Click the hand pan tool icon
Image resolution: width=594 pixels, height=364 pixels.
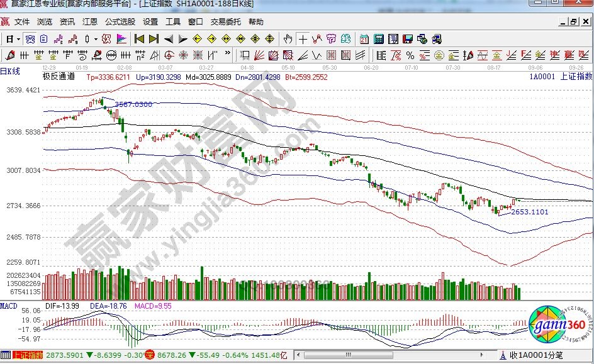click(288, 39)
